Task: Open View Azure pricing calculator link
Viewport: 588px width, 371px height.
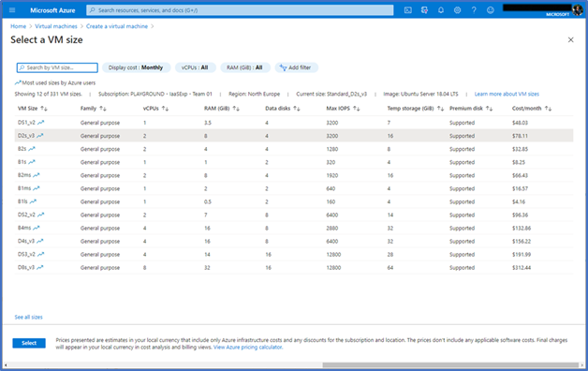Action: click(248, 348)
